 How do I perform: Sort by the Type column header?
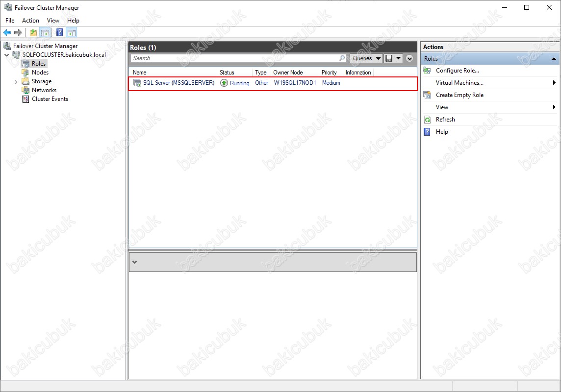(x=261, y=73)
